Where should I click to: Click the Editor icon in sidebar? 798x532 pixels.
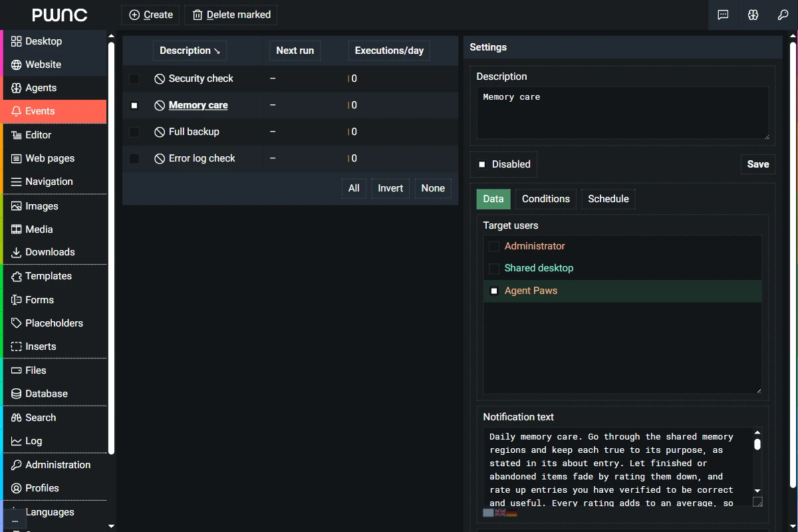(17, 135)
